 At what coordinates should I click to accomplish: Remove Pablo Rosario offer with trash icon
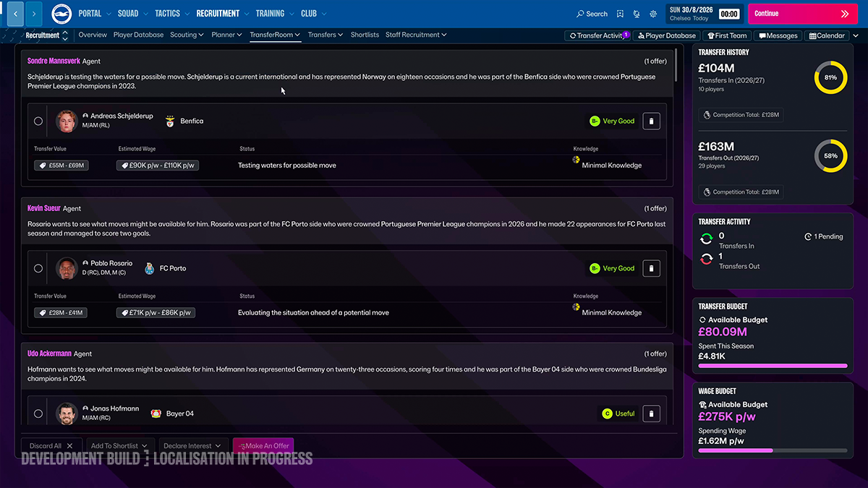pos(651,268)
